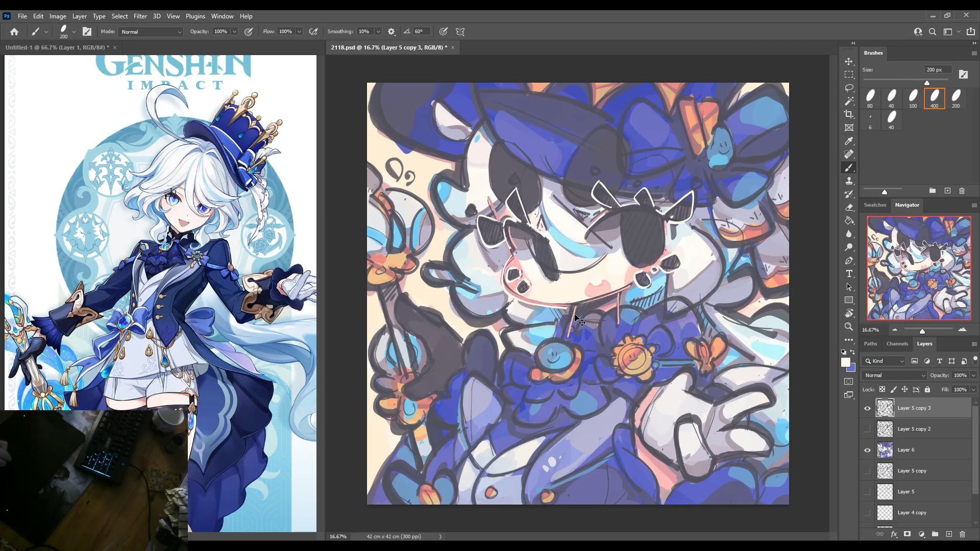
Task: Add layer style fx button
Action: pos(894,534)
